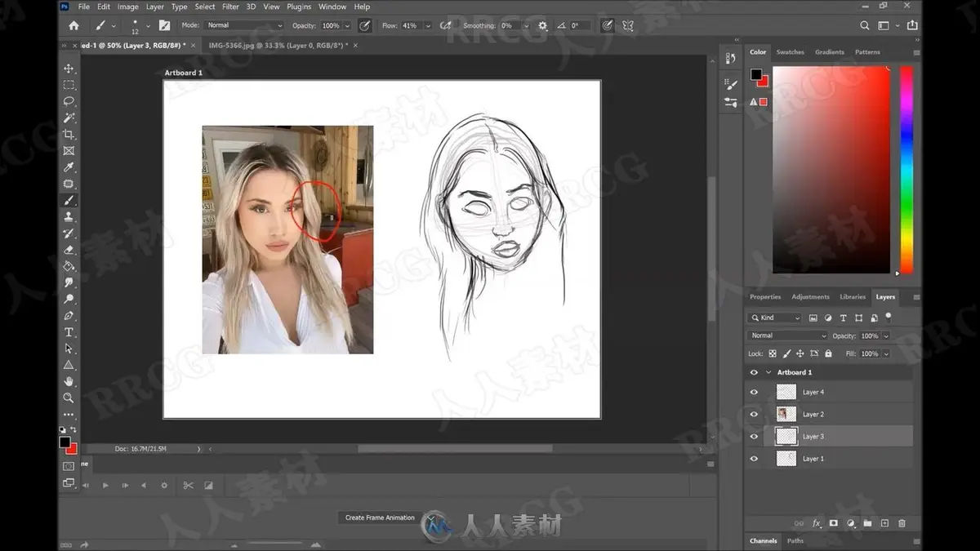Image resolution: width=980 pixels, height=551 pixels.
Task: Select the Rectangular Marquee tool
Action: [69, 85]
